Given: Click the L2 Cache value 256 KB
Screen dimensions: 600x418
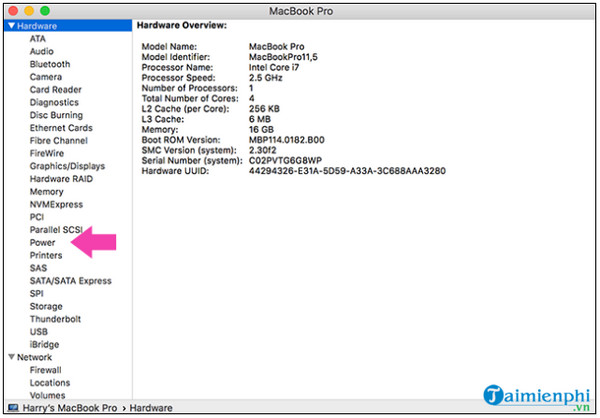Looking at the screenshot, I should click(264, 109).
